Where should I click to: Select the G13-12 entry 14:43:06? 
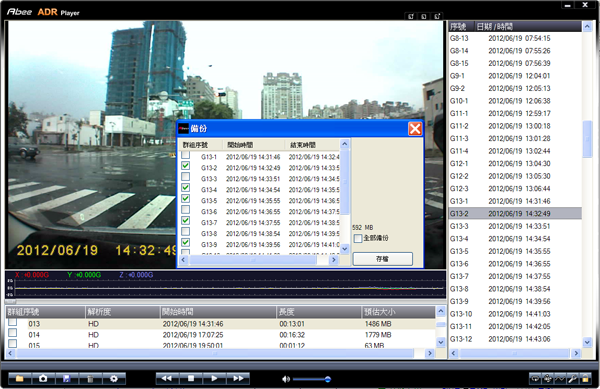pyautogui.click(x=515, y=339)
